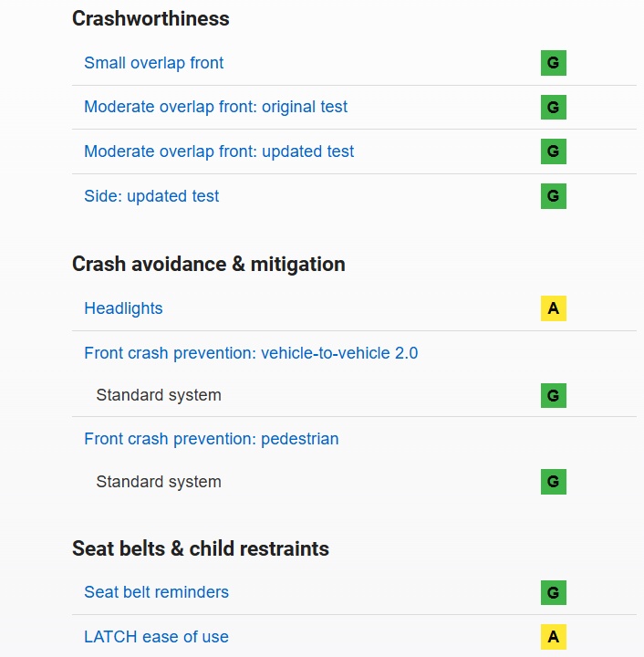Viewport: 644px width, 657px height.
Task: Open the Side: updated test link
Action: point(151,196)
